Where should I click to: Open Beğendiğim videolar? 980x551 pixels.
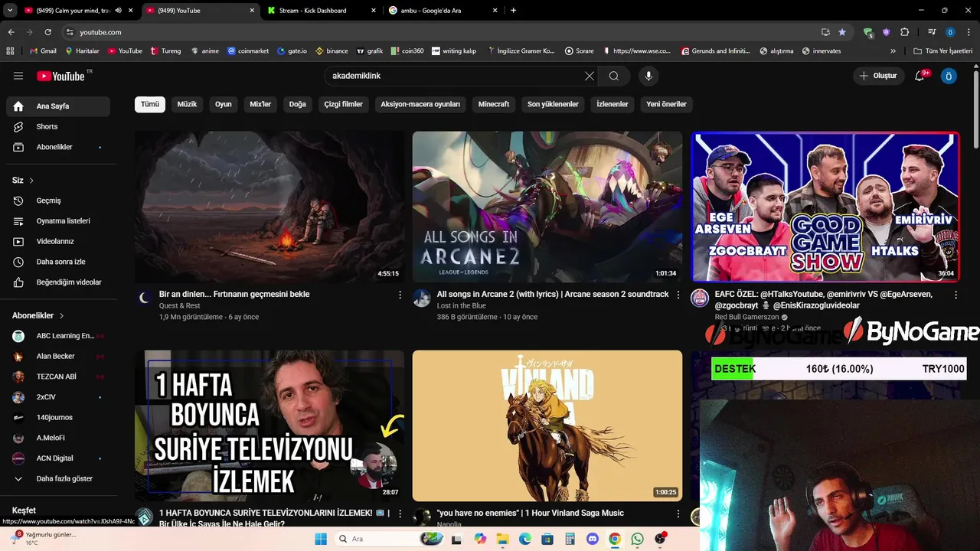pos(58,282)
